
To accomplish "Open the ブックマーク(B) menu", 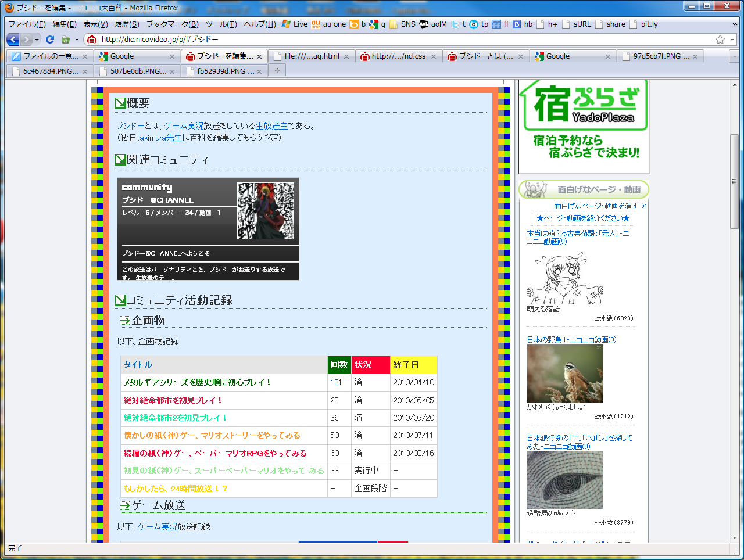I will (172, 24).
